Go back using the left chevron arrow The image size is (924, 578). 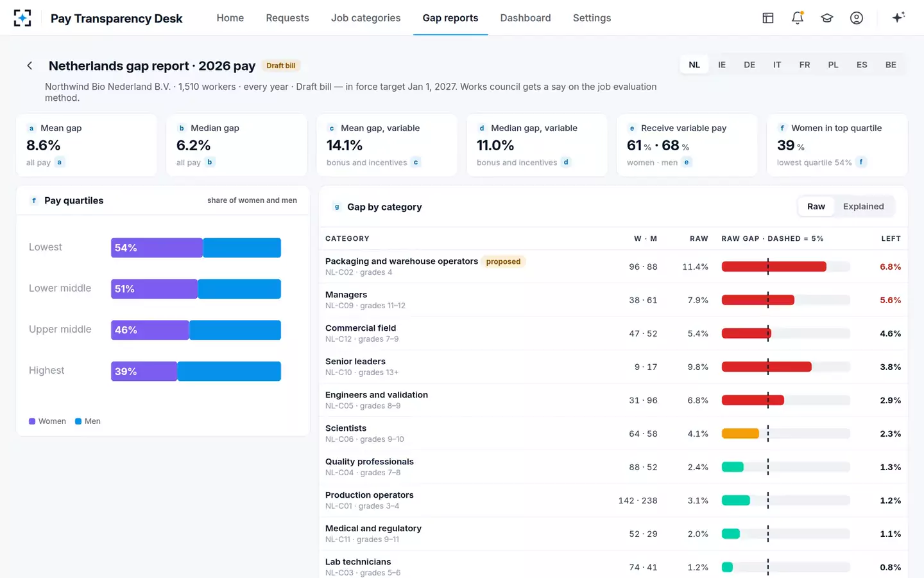tap(30, 66)
